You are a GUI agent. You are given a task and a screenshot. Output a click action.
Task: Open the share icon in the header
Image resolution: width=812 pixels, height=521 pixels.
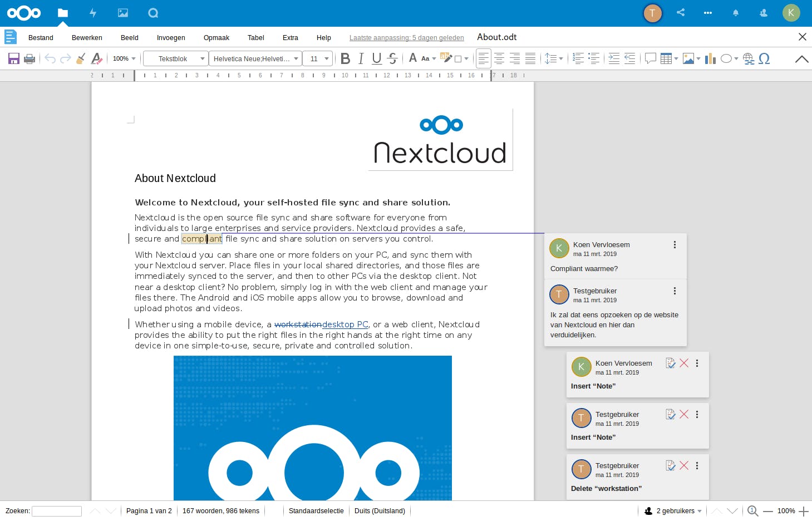pos(681,12)
